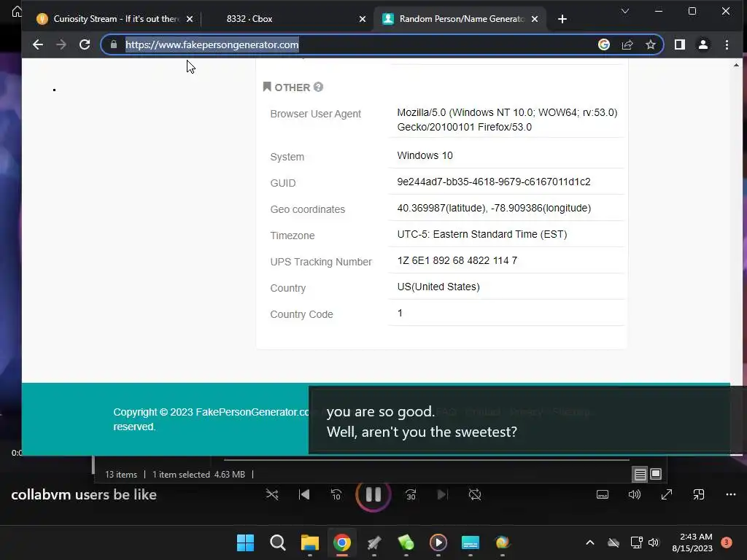Open the tab search chevron
This screenshot has height=560, width=747.
click(625, 11)
